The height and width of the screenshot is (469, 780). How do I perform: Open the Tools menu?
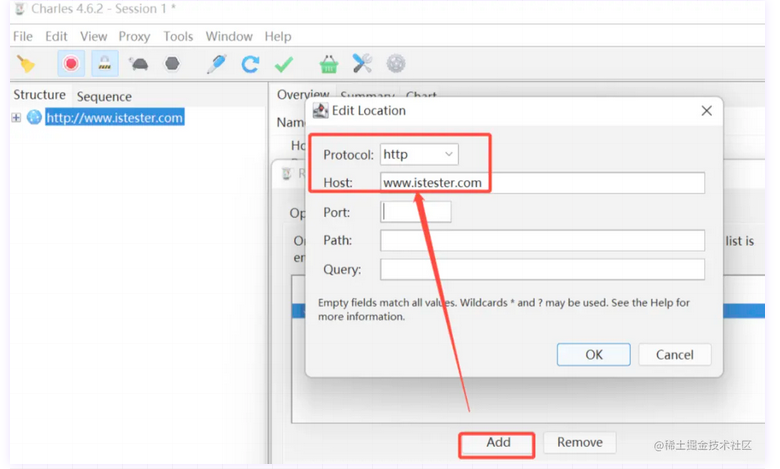pos(178,36)
